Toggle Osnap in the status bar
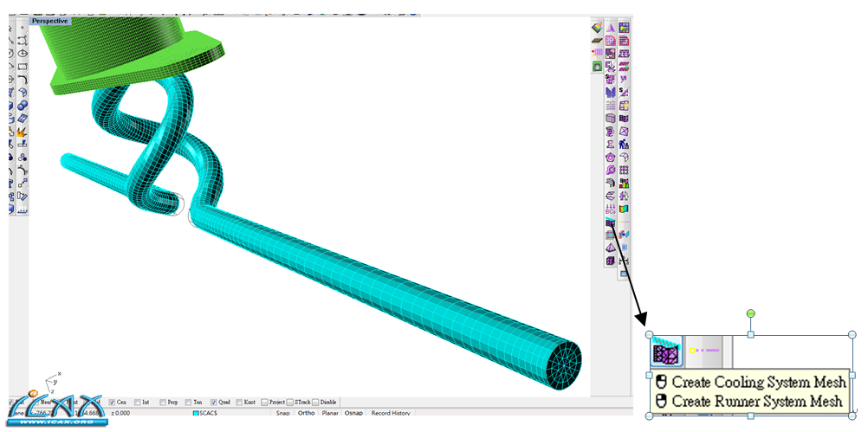Image resolution: width=868 pixels, height=432 pixels. pos(354,413)
